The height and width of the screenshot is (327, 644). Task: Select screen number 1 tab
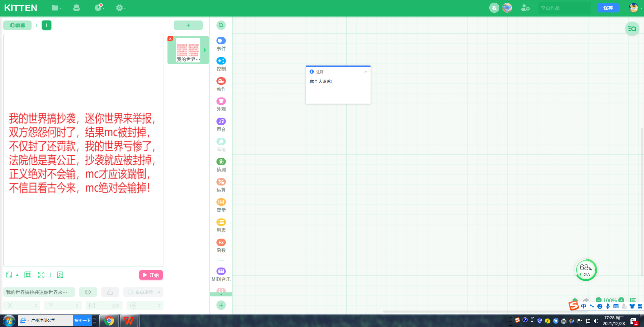(47, 25)
